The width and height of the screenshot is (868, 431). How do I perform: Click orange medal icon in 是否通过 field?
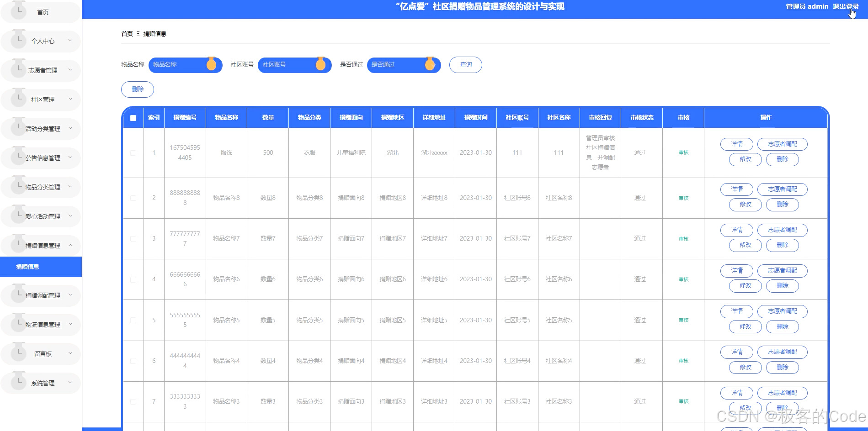click(x=430, y=64)
